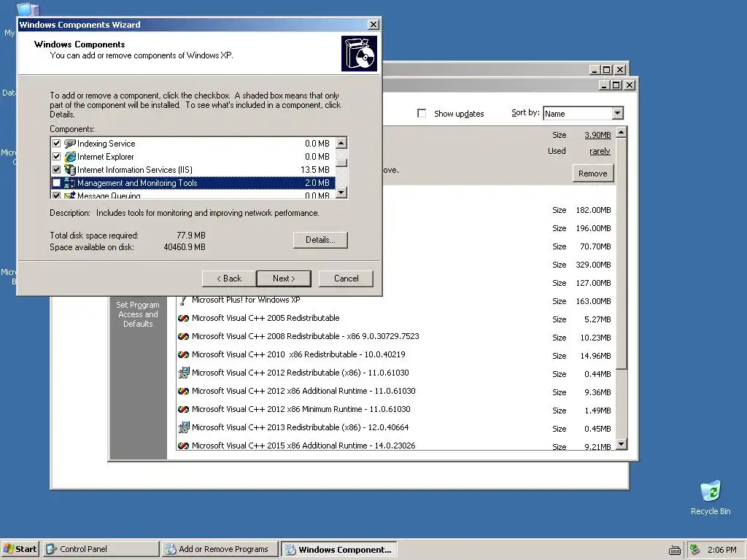Viewport: 747px width, 560px height.
Task: Click the wizard's software box and CD icon
Action: (x=359, y=53)
